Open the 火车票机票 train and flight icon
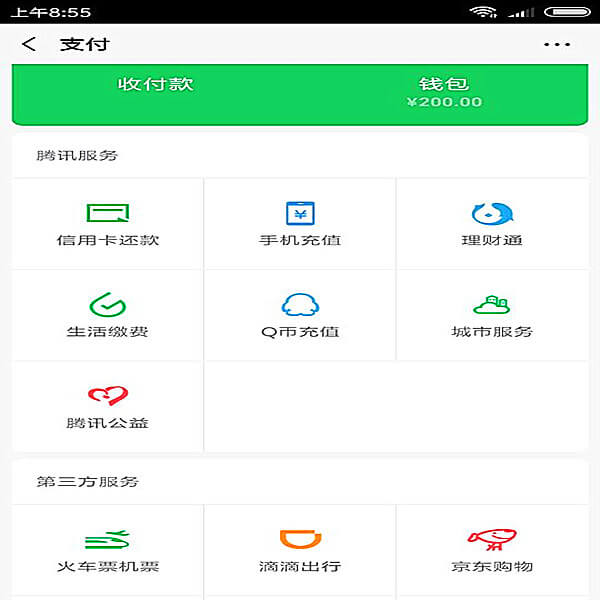Screen dimensions: 600x600 click(x=108, y=540)
